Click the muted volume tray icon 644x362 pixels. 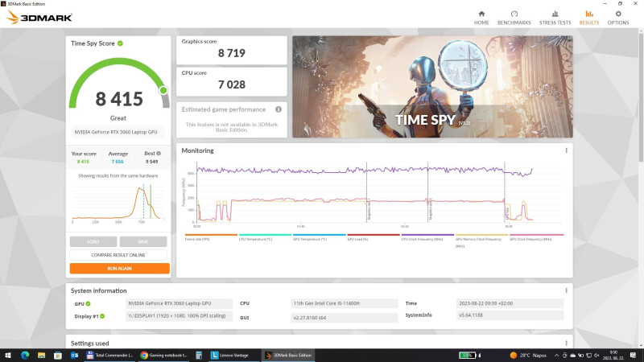point(597,356)
